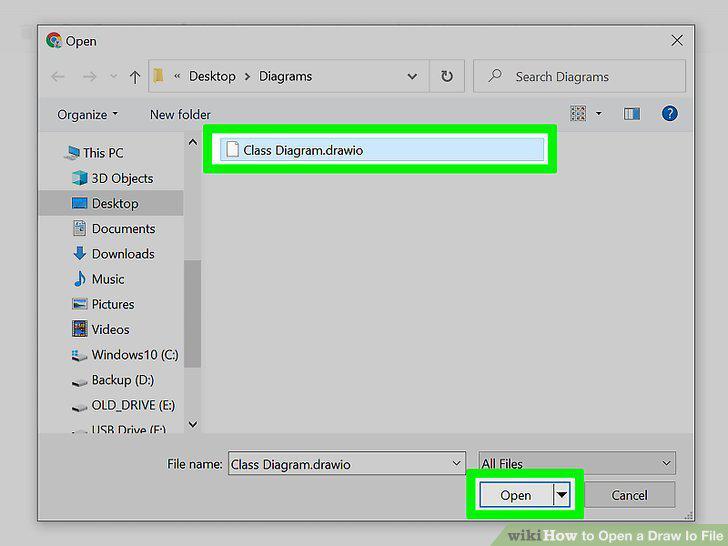Click the Backup drive icon
Viewport: 728px width, 546px height.
(79, 382)
